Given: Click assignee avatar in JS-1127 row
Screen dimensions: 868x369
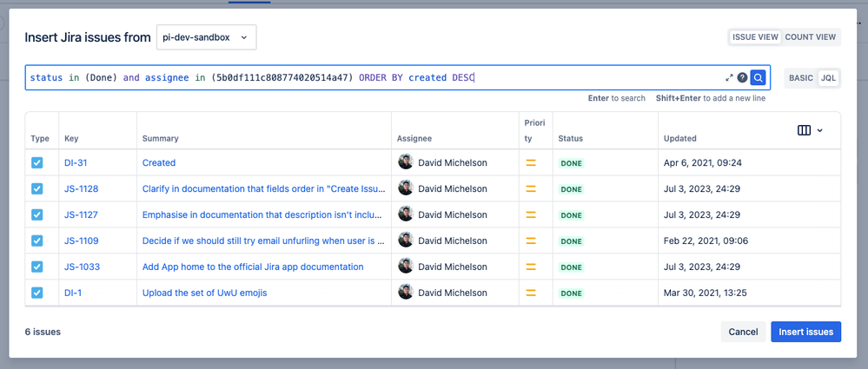Looking at the screenshot, I should [406, 214].
